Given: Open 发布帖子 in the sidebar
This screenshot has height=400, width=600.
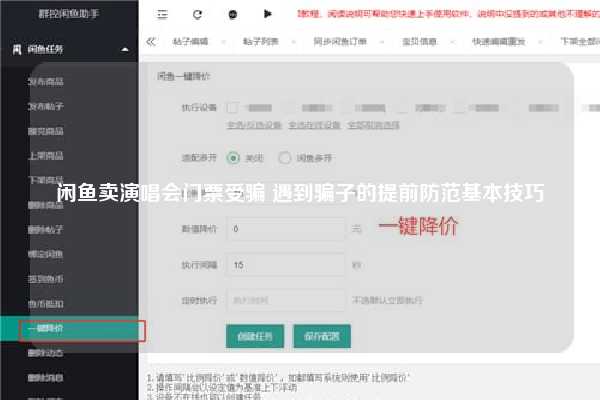Looking at the screenshot, I should coord(46,106).
